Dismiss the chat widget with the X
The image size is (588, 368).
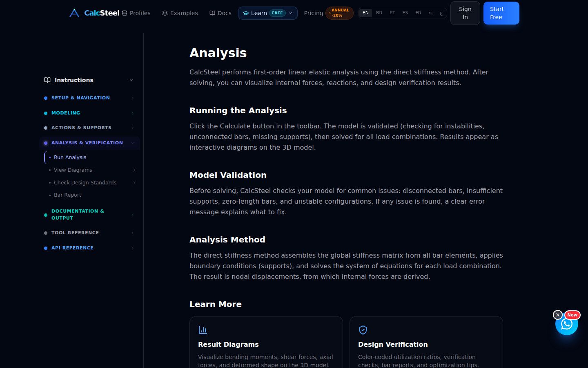(x=558, y=315)
